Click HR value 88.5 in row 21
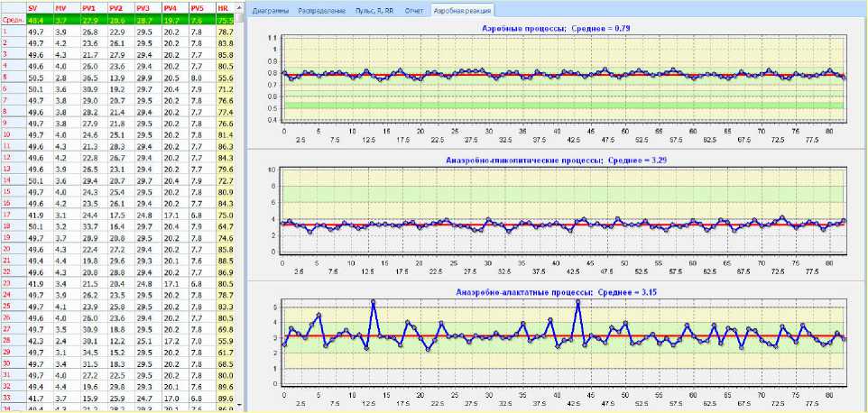Viewport: 868px width, 413px height. (225, 261)
